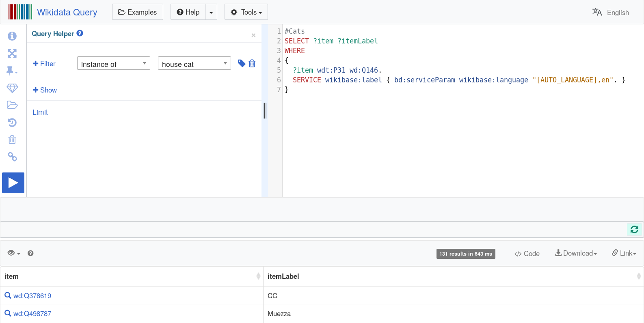Click in the SPARQL editor line 5
The height and width of the screenshot is (323, 644).
coord(337,70)
